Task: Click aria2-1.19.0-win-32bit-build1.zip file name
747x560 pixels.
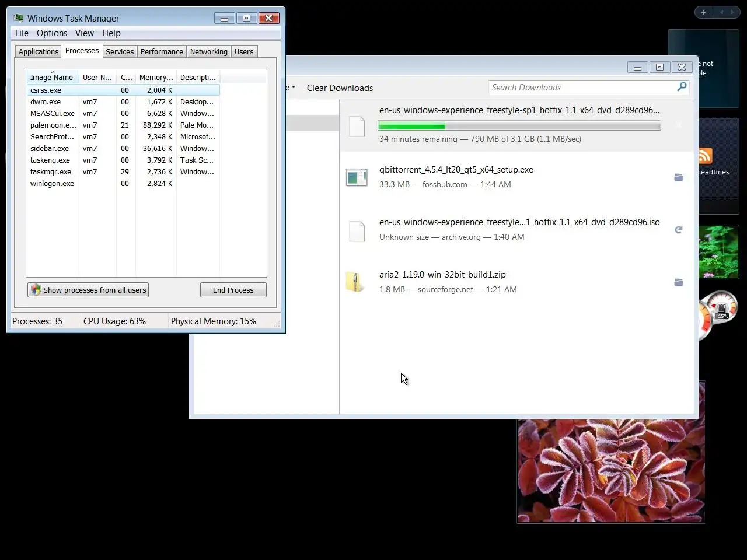Action: point(442,275)
